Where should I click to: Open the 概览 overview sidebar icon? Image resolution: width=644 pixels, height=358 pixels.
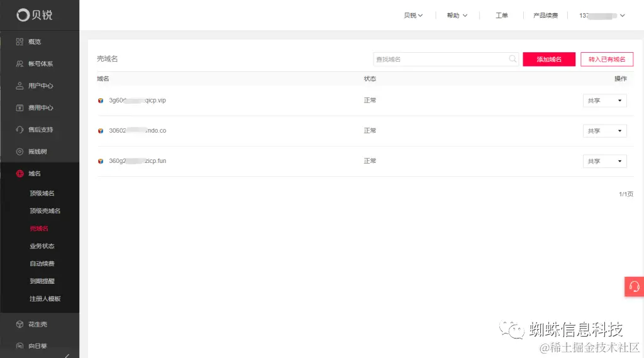[x=19, y=42]
